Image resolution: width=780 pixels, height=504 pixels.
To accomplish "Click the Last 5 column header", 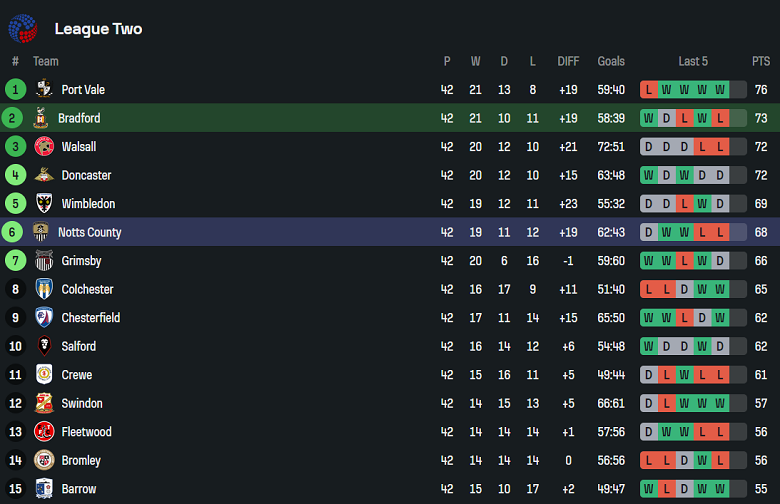I will point(693,61).
